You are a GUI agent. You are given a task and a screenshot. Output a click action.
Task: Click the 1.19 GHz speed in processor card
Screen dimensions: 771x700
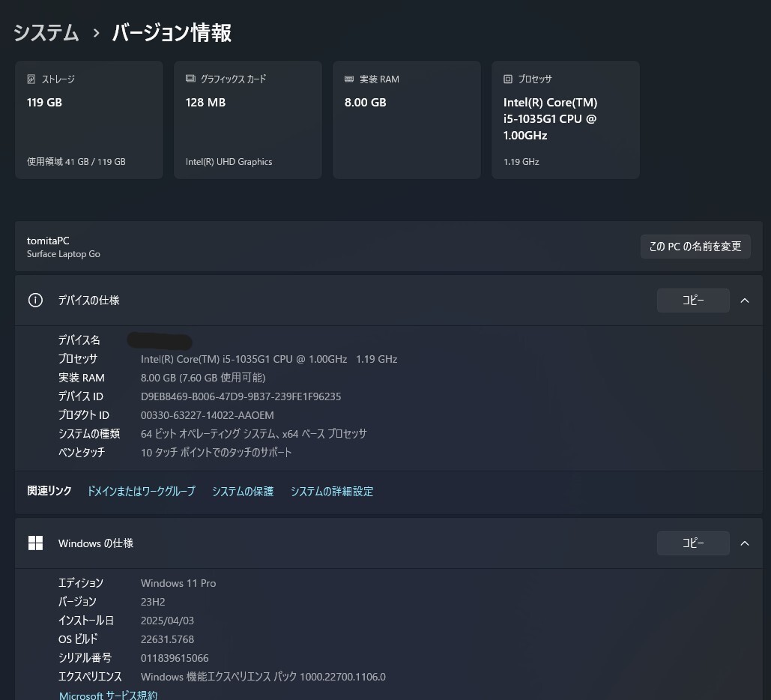[x=521, y=161]
